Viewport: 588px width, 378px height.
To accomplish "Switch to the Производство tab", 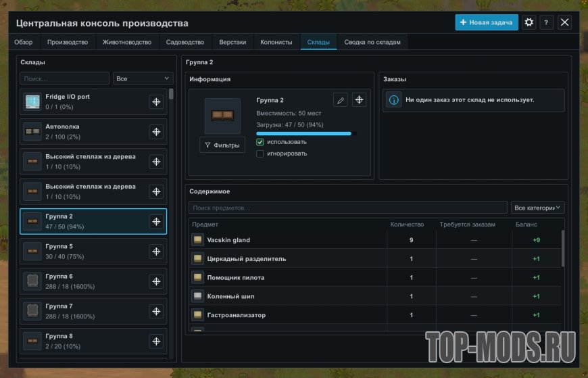I will 68,42.
